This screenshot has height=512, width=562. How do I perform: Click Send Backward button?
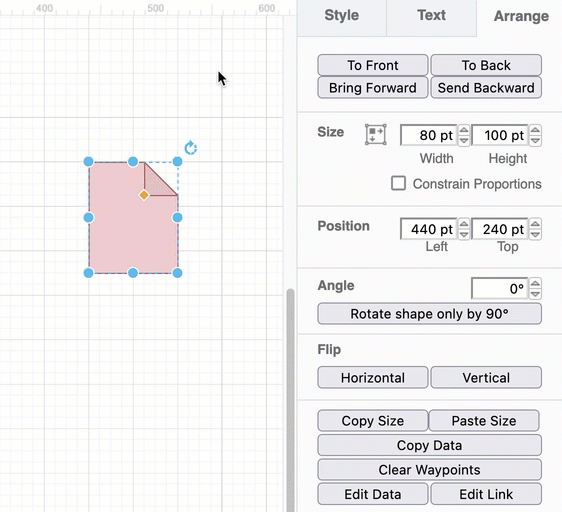(x=486, y=87)
